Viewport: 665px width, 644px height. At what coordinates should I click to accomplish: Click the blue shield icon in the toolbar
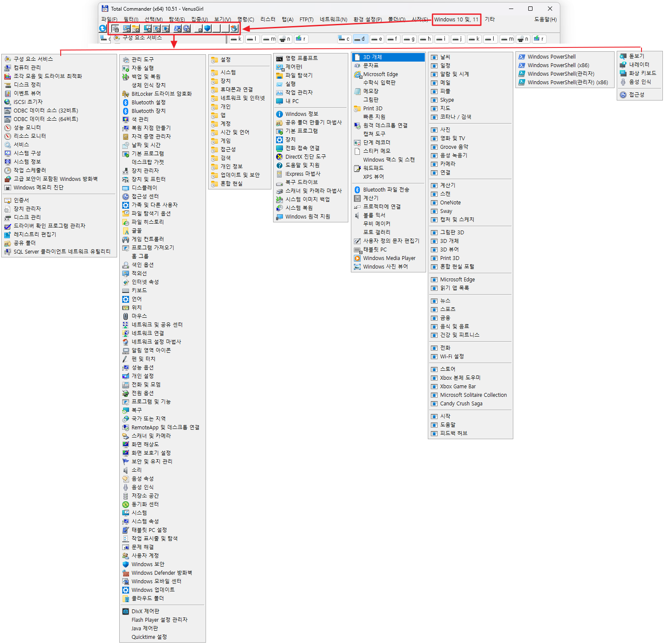(x=207, y=28)
